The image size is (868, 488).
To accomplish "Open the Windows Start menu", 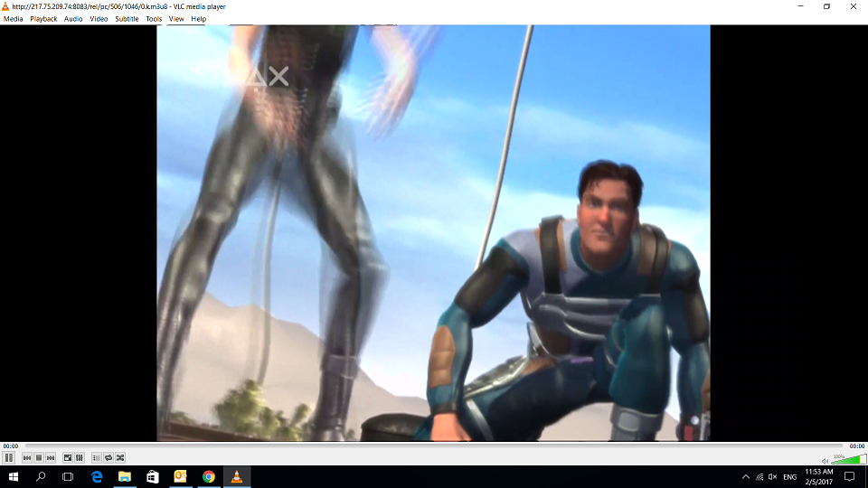I will click(14, 476).
